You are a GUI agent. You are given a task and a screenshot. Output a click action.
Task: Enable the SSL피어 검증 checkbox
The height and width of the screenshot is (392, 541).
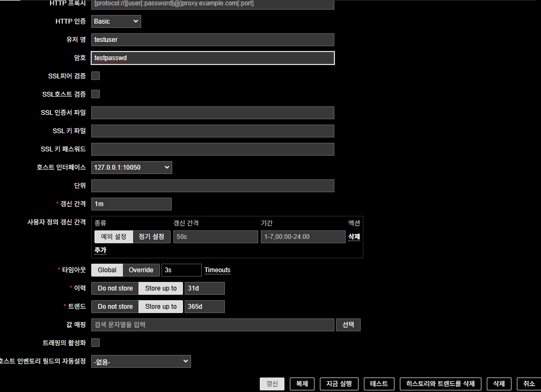pos(96,76)
